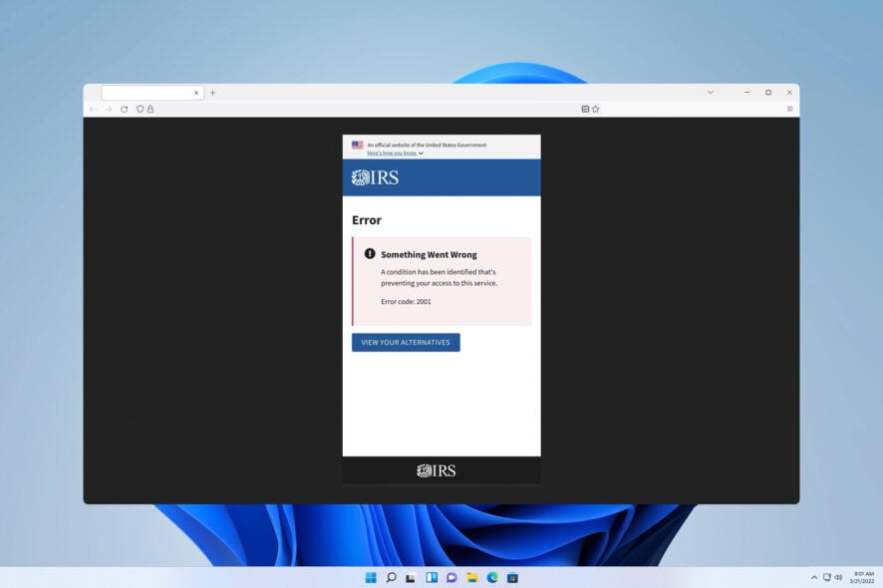
Task: Reload the page with the refresh icon
Action: point(124,110)
